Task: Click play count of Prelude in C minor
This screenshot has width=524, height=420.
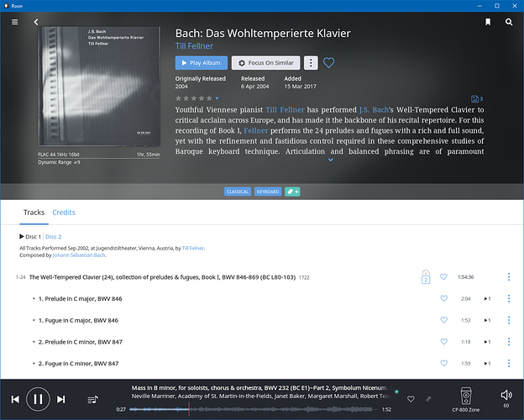Action: 487,342
